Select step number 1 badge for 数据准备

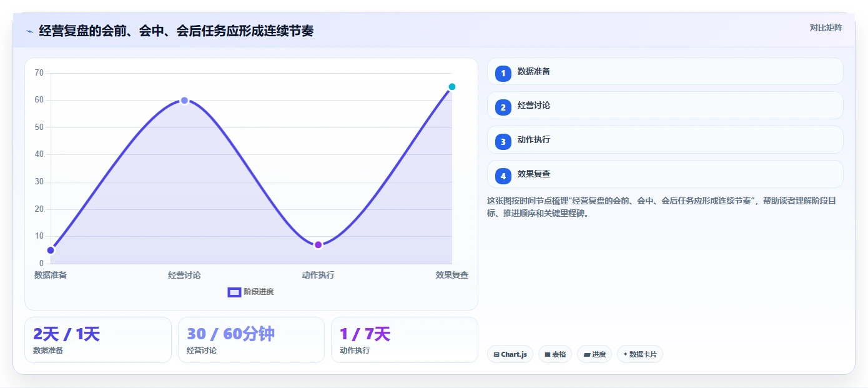coord(503,73)
